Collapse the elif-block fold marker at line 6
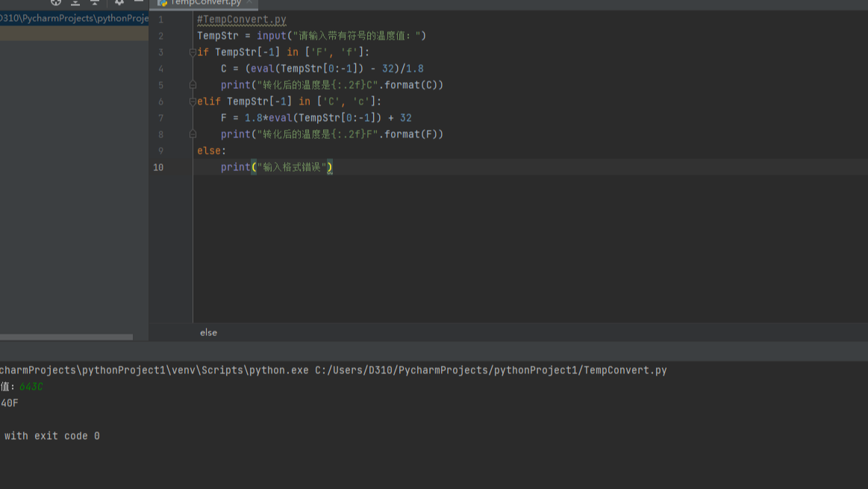This screenshot has width=868, height=489. (x=192, y=101)
